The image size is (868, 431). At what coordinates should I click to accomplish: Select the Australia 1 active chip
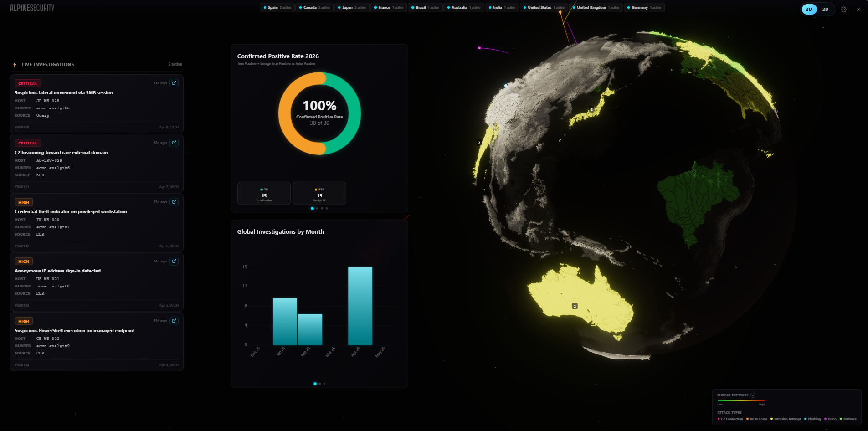point(464,7)
